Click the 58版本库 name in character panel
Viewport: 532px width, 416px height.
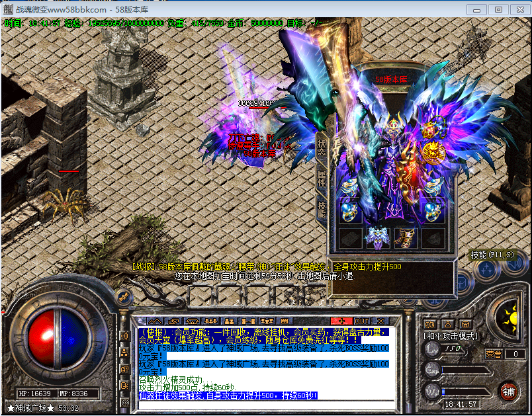[x=391, y=80]
